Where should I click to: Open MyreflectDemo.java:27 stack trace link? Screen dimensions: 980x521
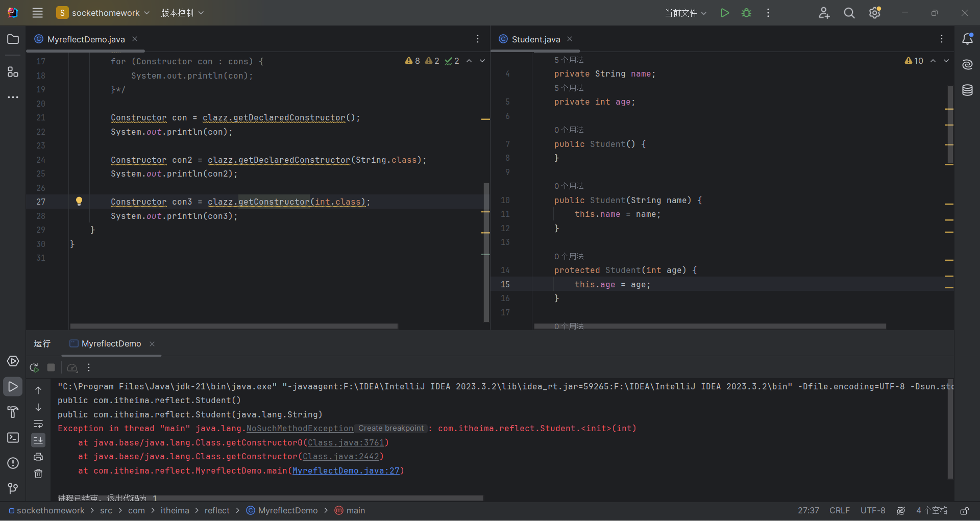point(346,471)
